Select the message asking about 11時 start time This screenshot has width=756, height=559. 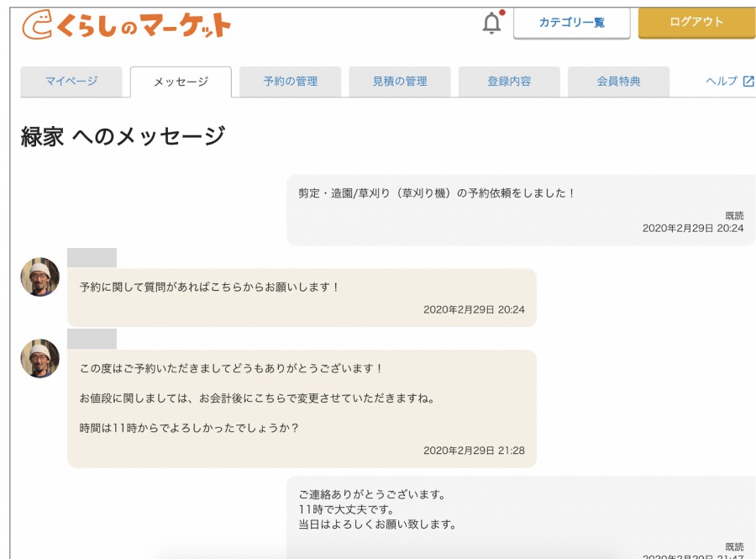pyautogui.click(x=302, y=409)
